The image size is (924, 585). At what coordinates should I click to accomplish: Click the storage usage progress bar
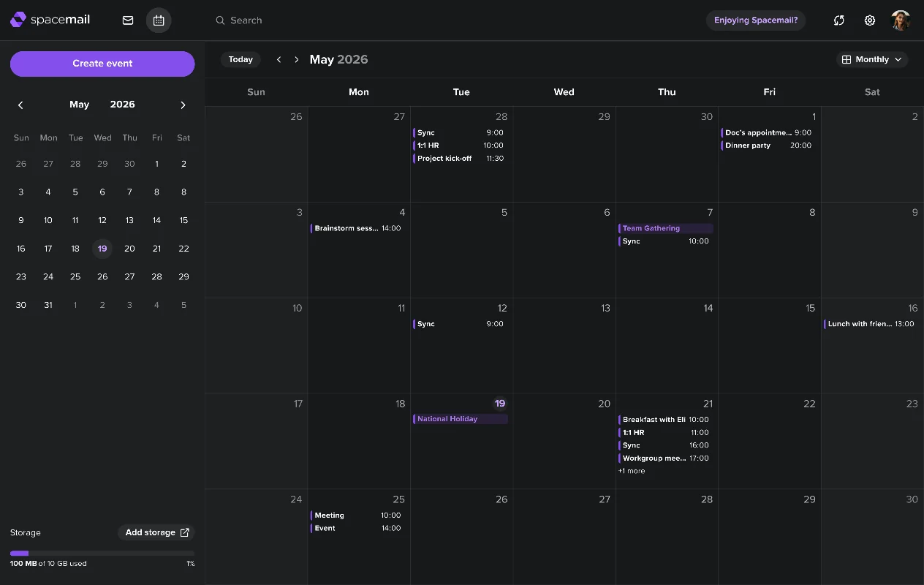point(102,554)
